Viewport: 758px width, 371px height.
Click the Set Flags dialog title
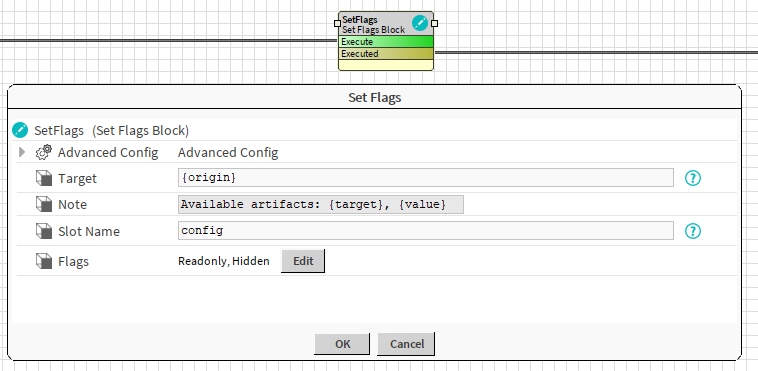(375, 98)
